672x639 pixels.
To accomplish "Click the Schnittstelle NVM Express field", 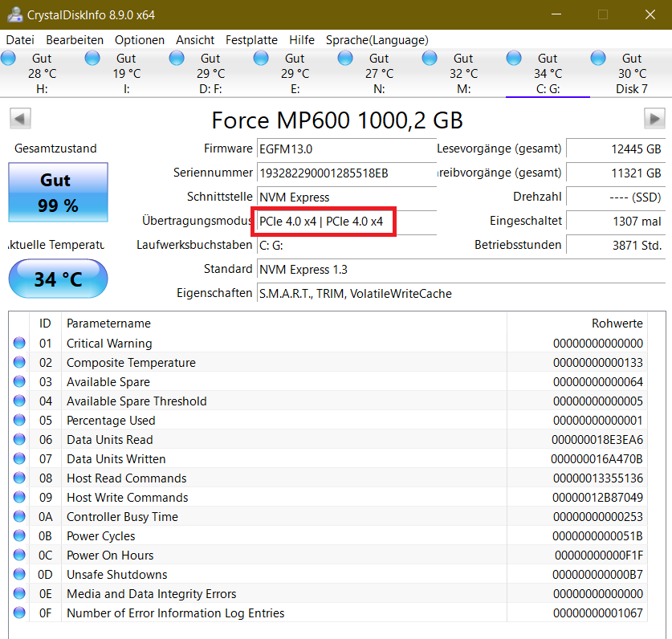I will (347, 197).
